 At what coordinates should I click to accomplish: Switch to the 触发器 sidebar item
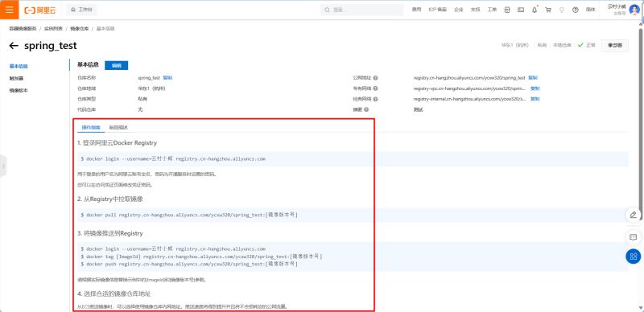[16, 78]
